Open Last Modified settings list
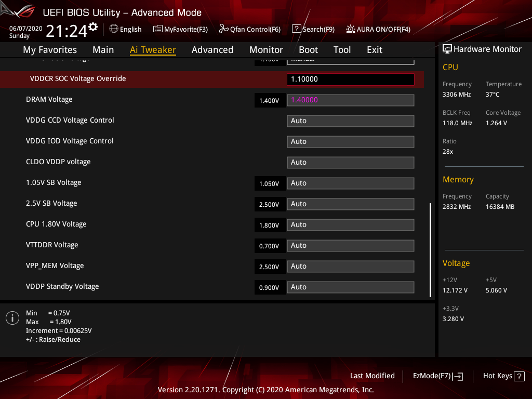The width and height of the screenshot is (532, 399). pos(372,376)
